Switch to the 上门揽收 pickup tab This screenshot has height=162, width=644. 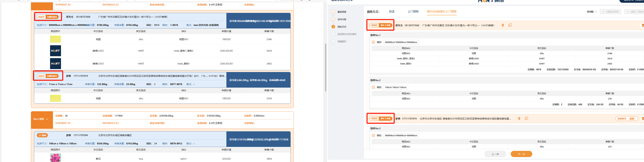click(x=413, y=11)
